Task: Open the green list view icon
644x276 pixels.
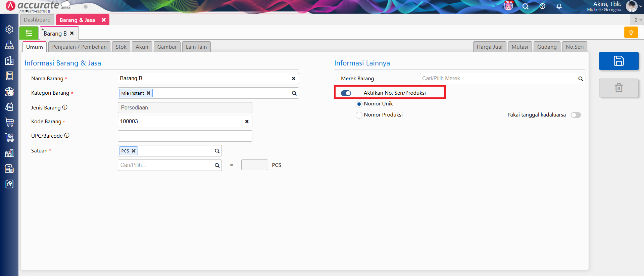Action: 29,33
